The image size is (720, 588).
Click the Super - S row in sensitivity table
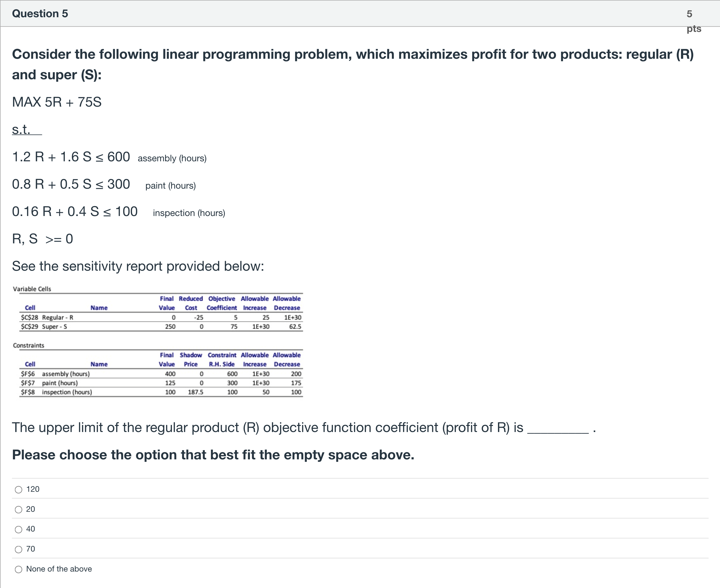coord(161,326)
